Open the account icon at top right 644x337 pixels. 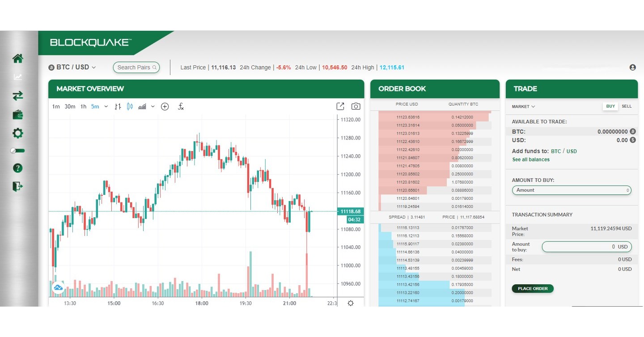tap(632, 67)
